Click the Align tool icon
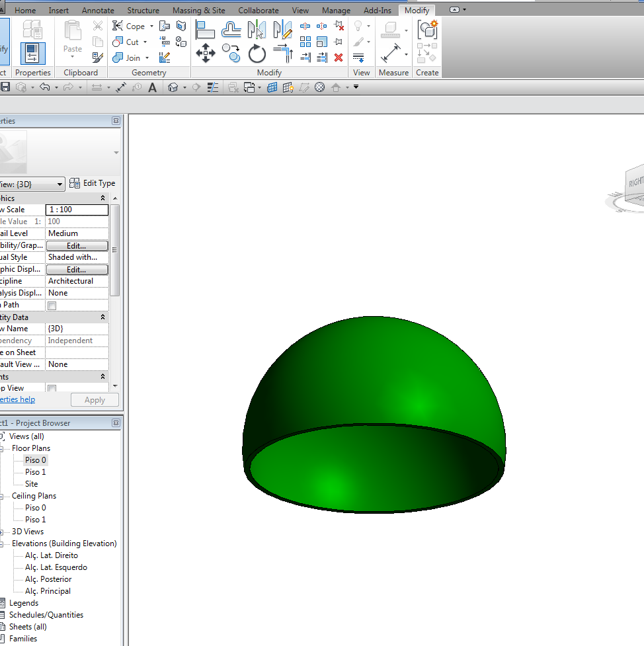The height and width of the screenshot is (646, 644). pyautogui.click(x=206, y=30)
